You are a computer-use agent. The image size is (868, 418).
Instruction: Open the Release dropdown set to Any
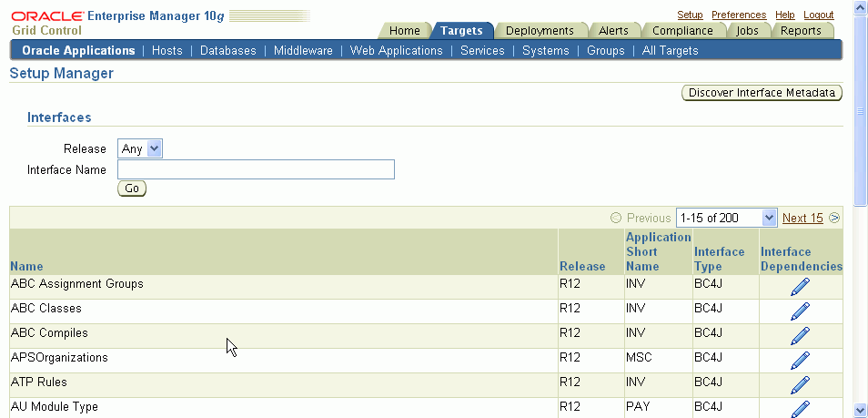click(139, 148)
